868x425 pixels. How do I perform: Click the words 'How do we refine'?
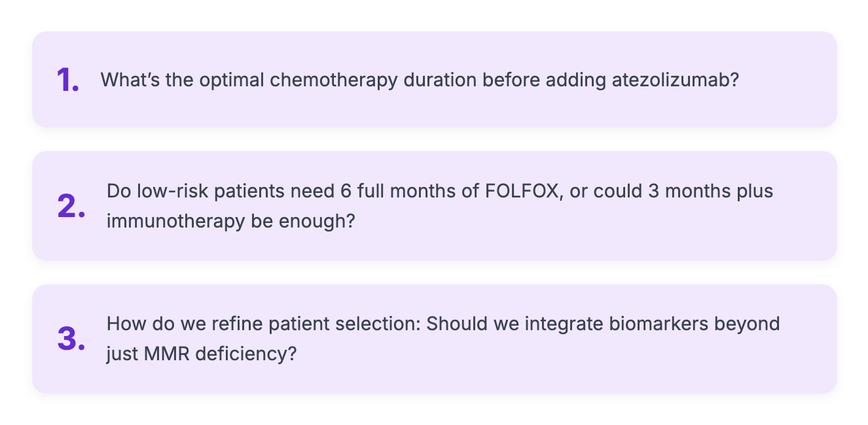(x=177, y=324)
